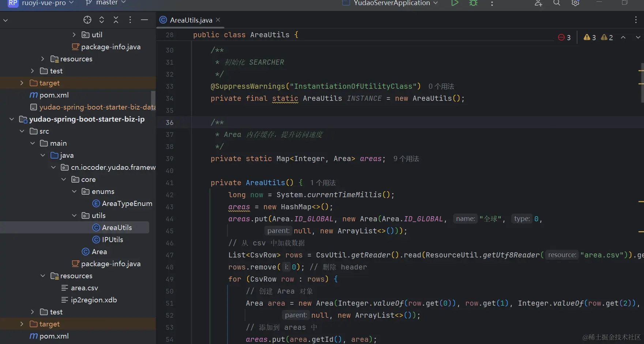The image size is (644, 344).
Task: Open AreaTypeEnum in project tree
Action: (x=127, y=204)
